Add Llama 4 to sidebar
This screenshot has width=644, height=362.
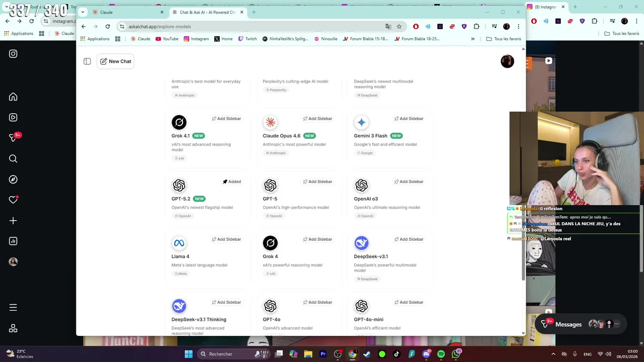(226, 239)
